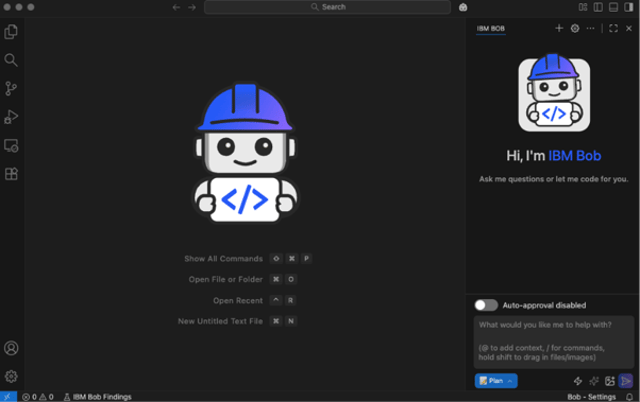The image size is (640, 402).
Task: Send the message with arrow button
Action: tap(626, 381)
